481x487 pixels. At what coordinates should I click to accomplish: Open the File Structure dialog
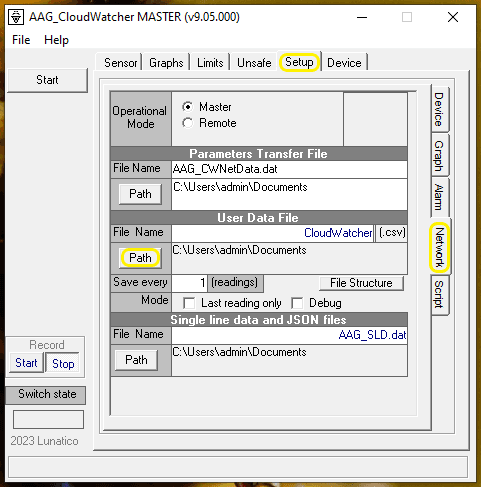coord(361,283)
